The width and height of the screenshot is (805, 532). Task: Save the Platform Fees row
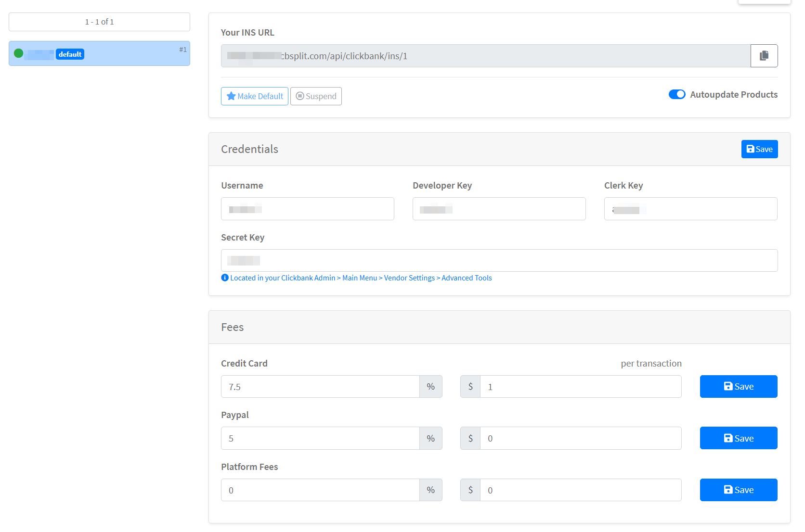pos(738,490)
